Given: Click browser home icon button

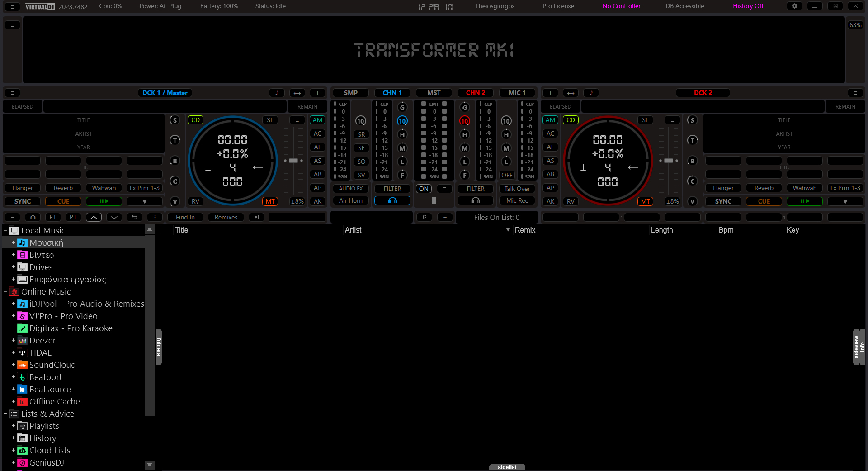Looking at the screenshot, I should 33,217.
